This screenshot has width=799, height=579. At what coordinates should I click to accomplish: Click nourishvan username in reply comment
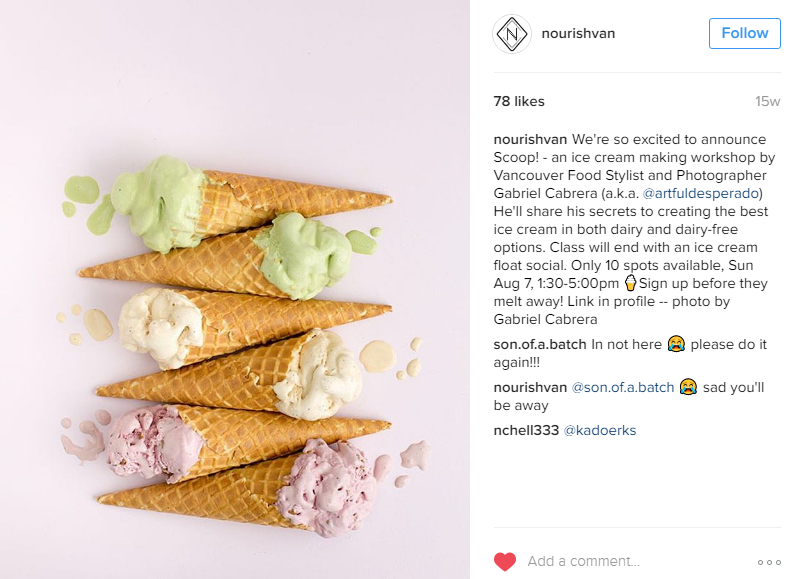(x=530, y=387)
